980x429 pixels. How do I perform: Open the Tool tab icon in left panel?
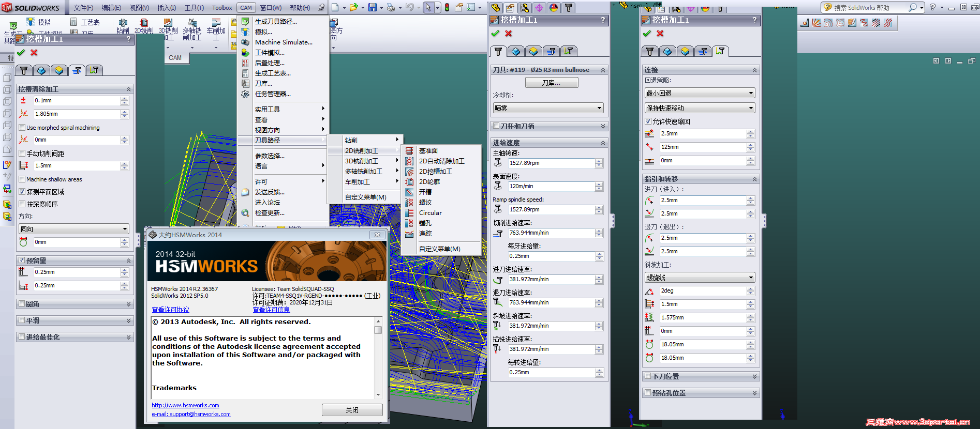pos(24,70)
